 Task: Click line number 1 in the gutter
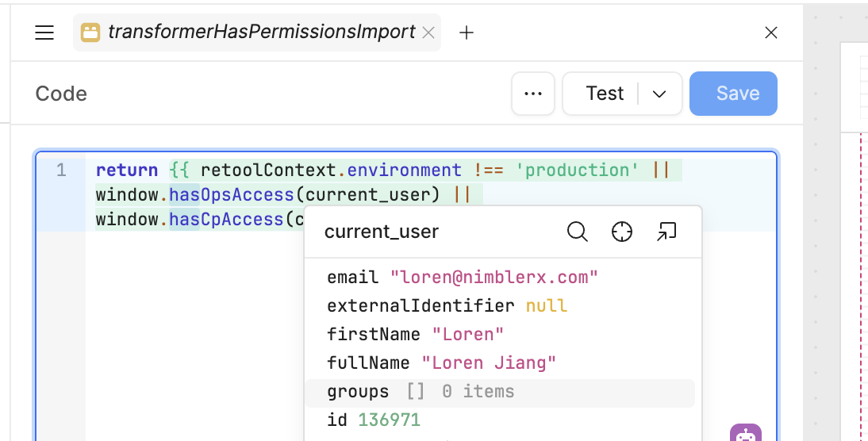coord(61,171)
